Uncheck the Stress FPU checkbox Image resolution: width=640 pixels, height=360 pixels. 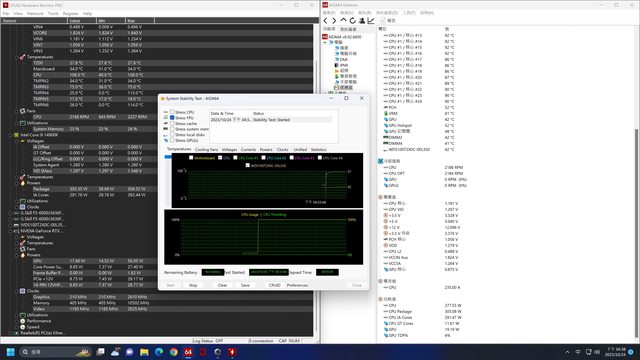click(x=172, y=118)
